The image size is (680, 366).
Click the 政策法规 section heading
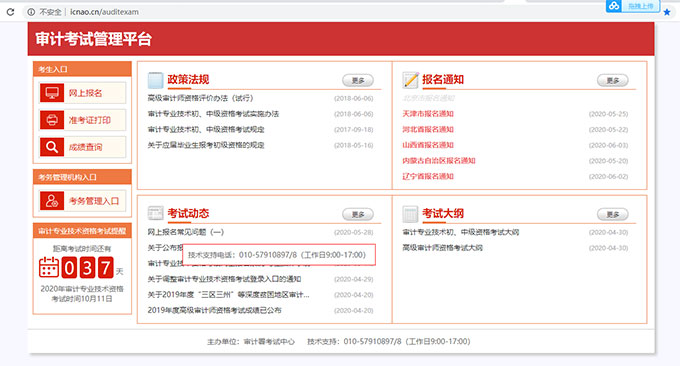(188, 80)
